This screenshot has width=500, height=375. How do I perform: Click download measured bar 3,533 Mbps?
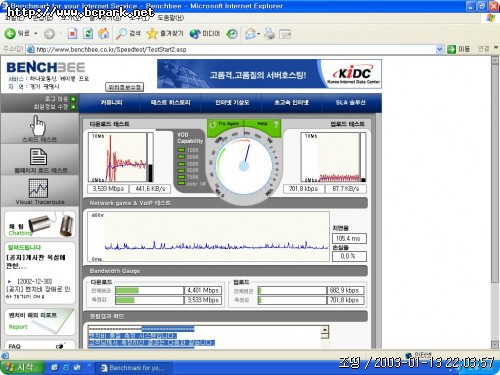pyautogui.click(x=168, y=300)
